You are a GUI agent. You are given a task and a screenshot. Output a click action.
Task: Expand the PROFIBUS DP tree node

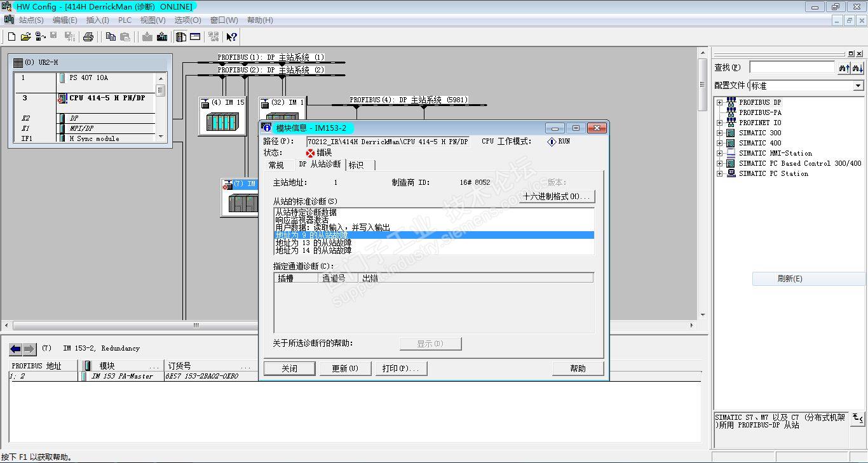click(719, 102)
